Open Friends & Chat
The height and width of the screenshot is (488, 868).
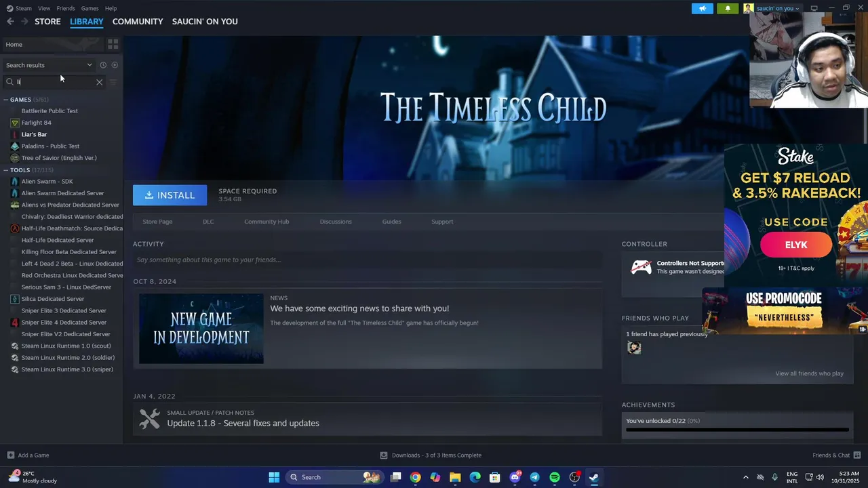click(x=836, y=455)
